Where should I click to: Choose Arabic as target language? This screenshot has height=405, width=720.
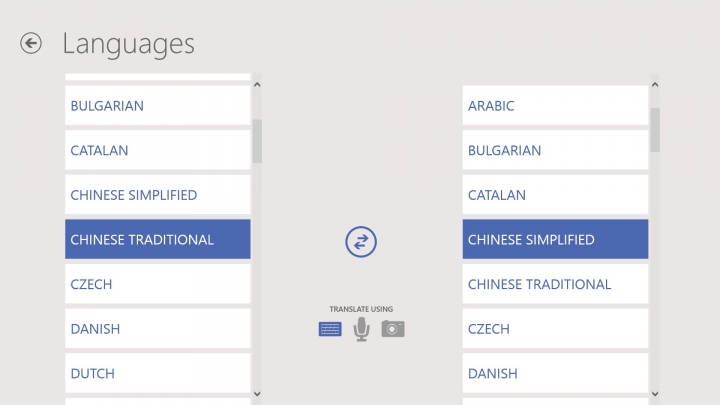coord(555,105)
